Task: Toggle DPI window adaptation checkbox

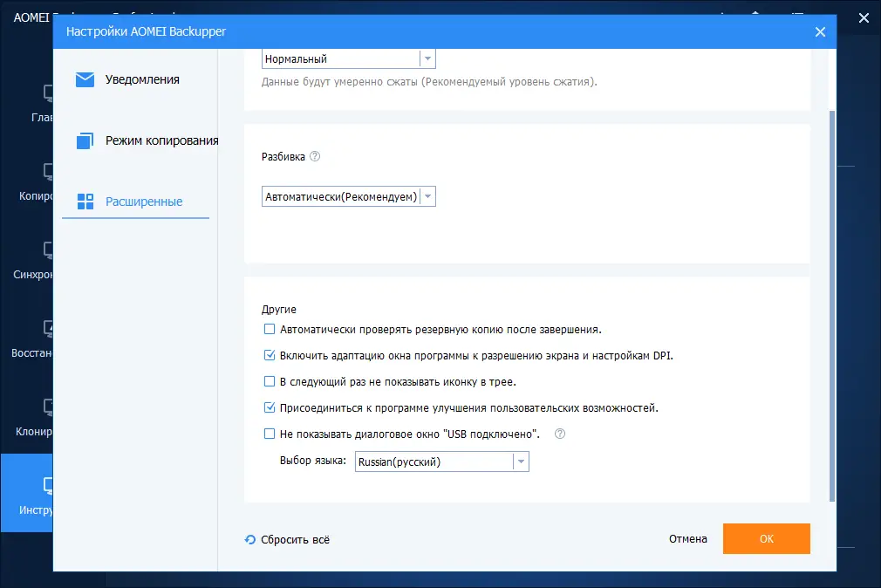Action: point(270,355)
